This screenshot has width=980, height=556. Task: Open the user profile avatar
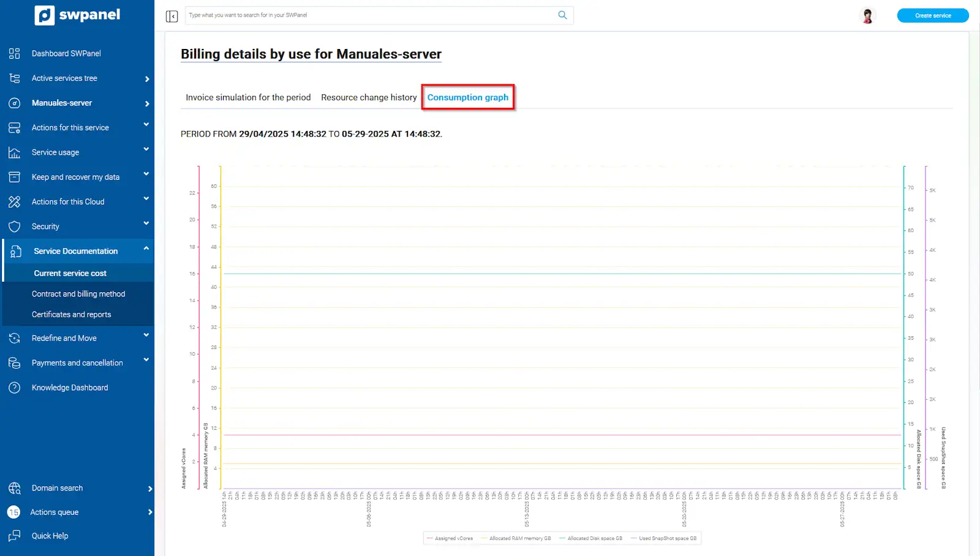pos(867,16)
